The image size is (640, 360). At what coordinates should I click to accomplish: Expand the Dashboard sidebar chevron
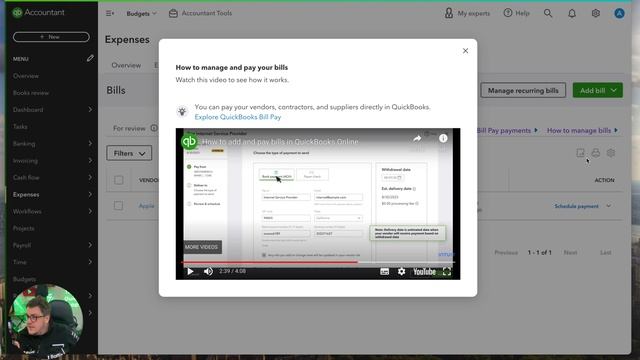pos(90,109)
